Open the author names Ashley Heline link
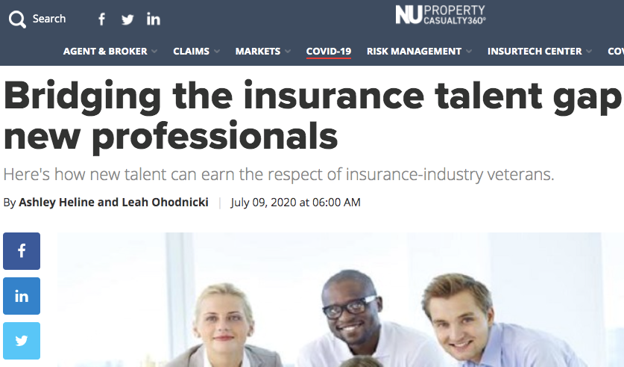624x367 pixels. (113, 202)
